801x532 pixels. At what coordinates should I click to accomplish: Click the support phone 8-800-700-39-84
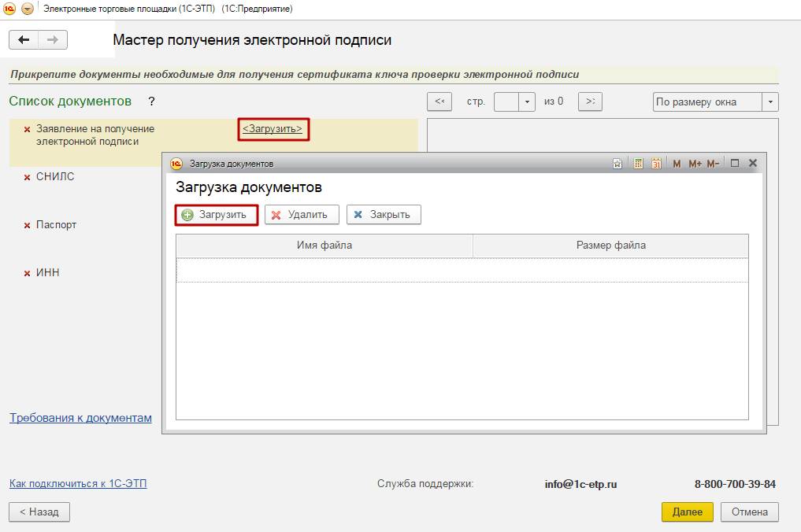pos(735,484)
